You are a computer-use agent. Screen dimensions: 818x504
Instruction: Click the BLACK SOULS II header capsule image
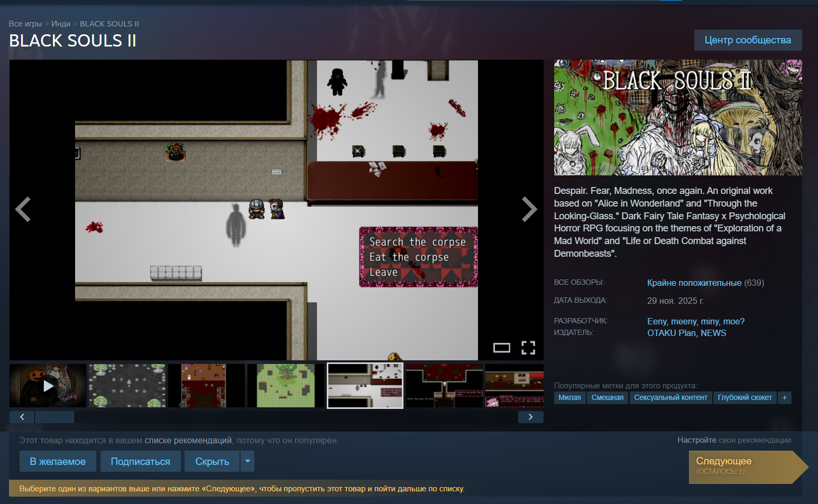[678, 117]
